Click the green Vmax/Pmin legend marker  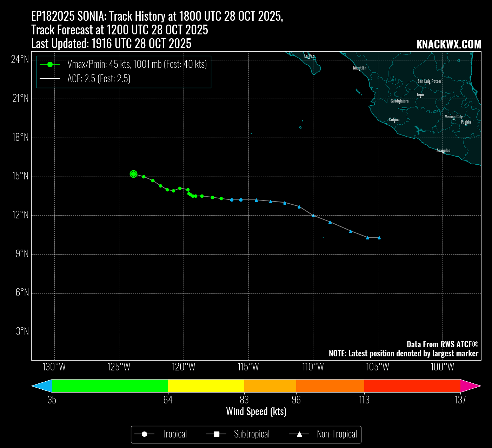click(x=50, y=64)
